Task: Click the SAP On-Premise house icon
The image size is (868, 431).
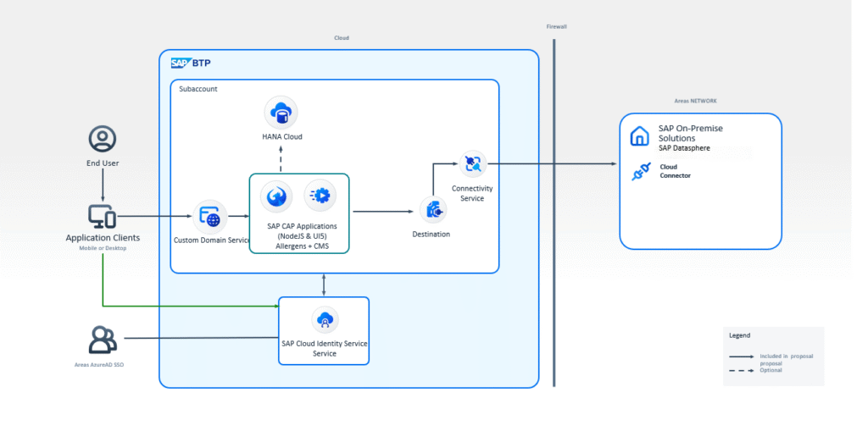Action: pos(639,136)
